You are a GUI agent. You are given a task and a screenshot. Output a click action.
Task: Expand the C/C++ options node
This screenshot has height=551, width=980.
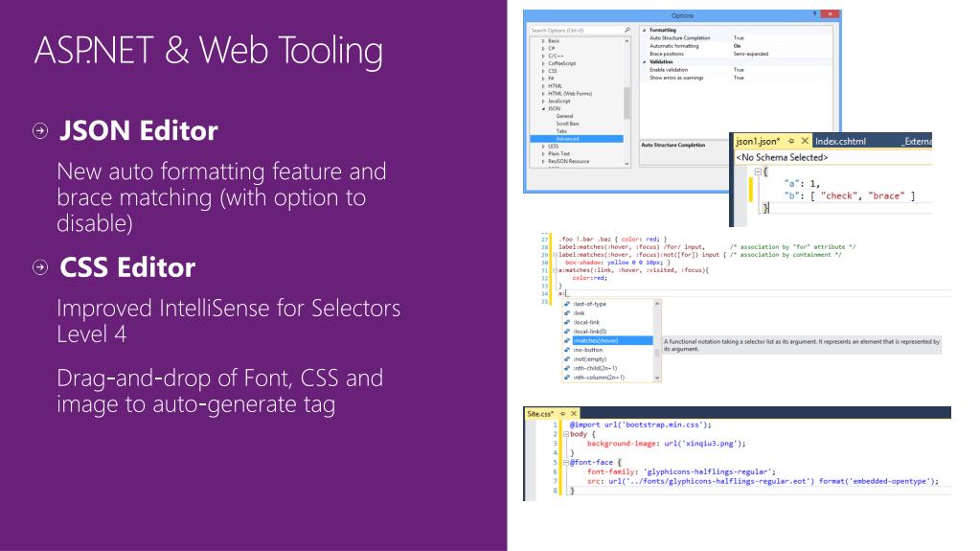click(x=543, y=56)
